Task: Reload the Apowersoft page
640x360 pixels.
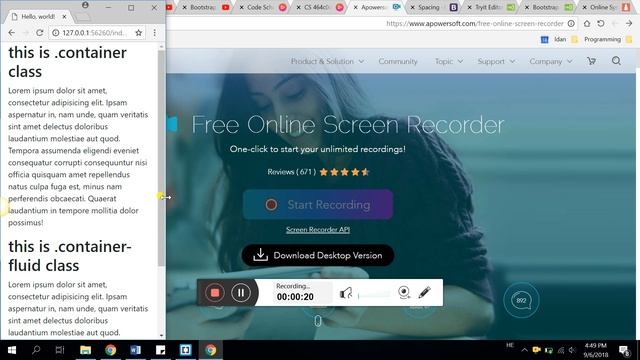Action: coord(601,24)
